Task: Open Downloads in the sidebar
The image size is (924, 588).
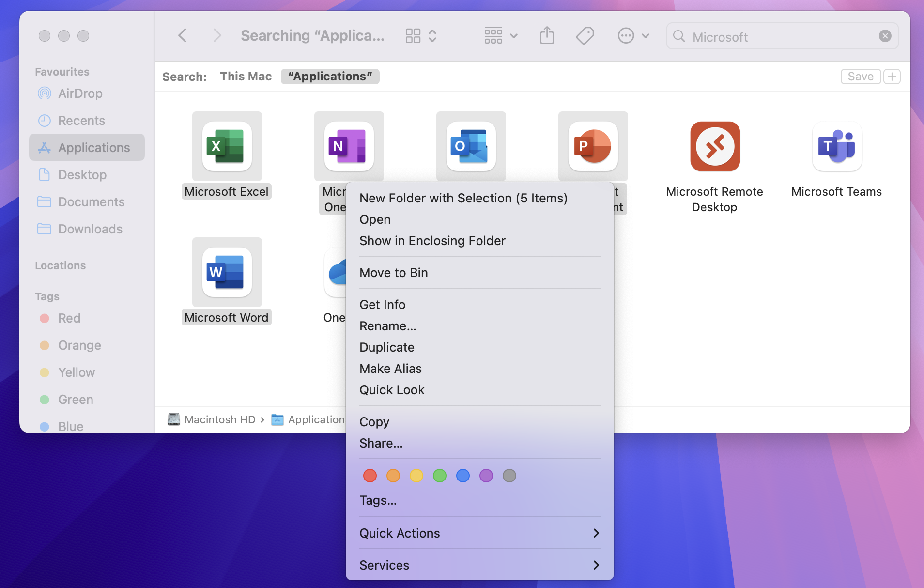Action: pos(87,229)
